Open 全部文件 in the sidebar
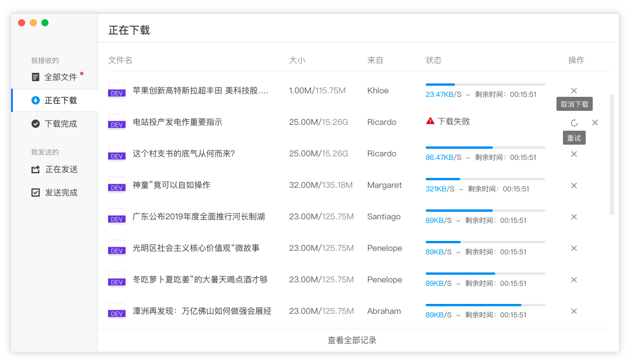 click(60, 77)
